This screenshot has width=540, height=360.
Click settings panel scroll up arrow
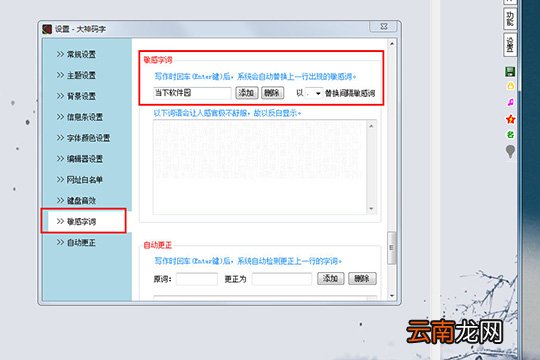[x=392, y=44]
